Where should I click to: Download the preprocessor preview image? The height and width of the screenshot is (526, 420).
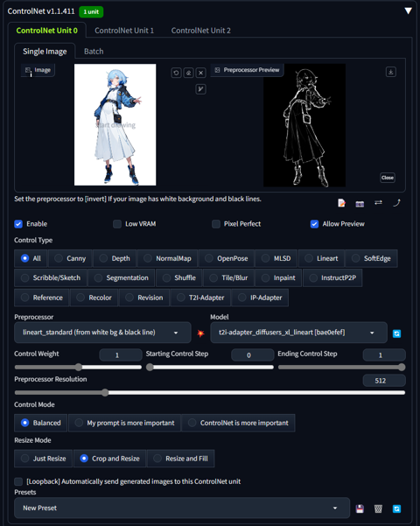pyautogui.click(x=390, y=72)
